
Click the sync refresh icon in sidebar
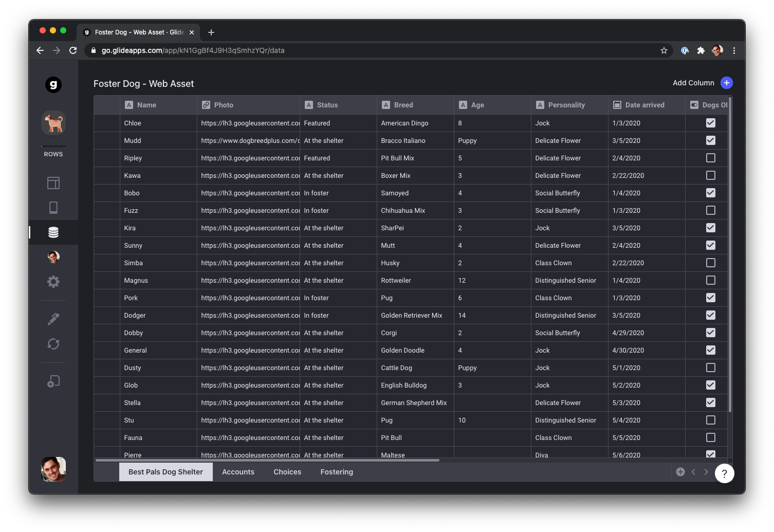tap(53, 344)
